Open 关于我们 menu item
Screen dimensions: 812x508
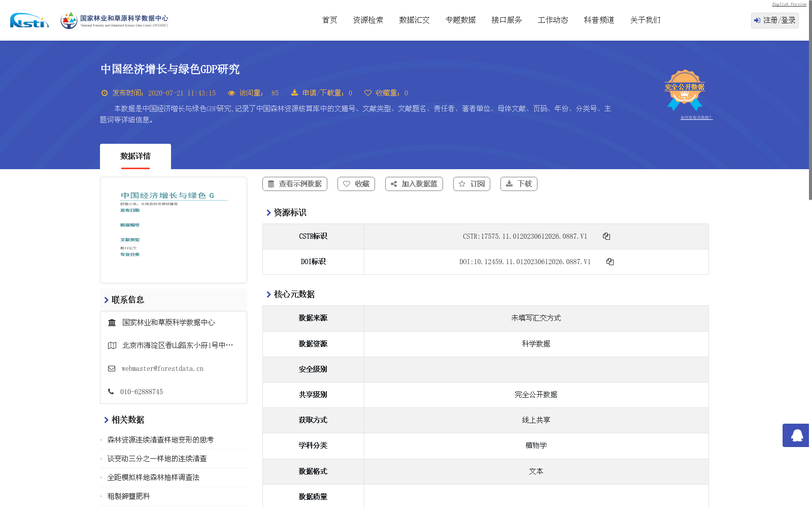(x=646, y=20)
